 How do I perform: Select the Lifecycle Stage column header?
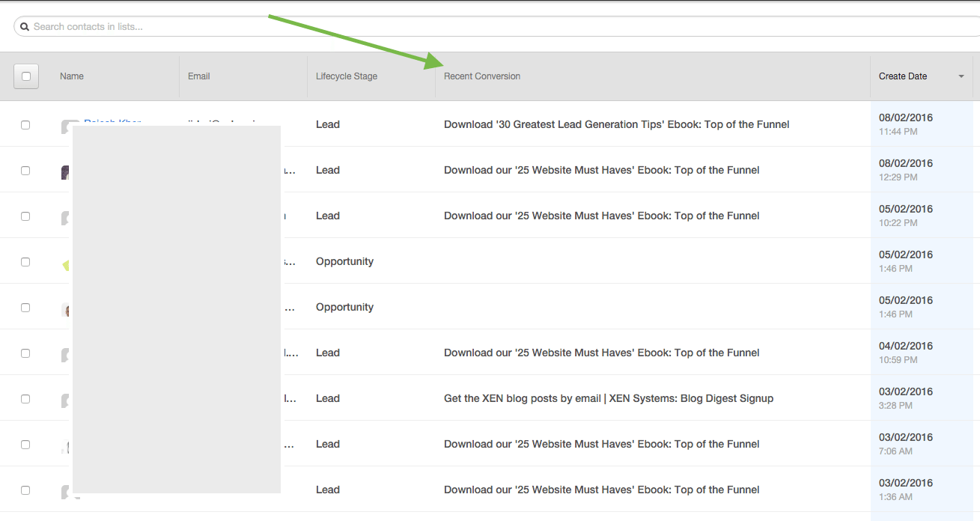(347, 76)
